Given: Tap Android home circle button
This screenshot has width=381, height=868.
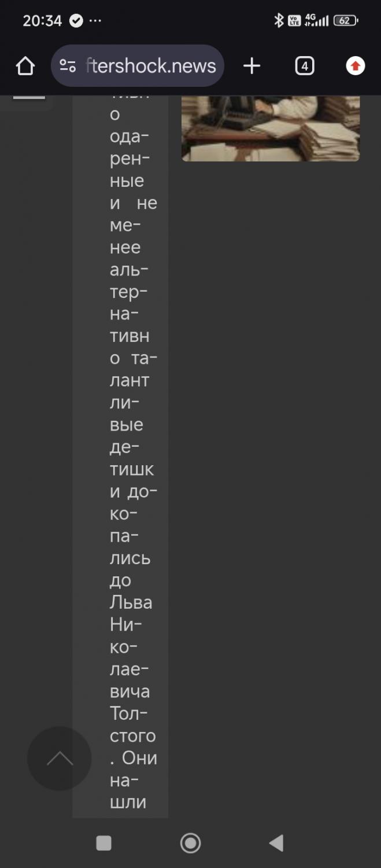Looking at the screenshot, I should tap(190, 843).
